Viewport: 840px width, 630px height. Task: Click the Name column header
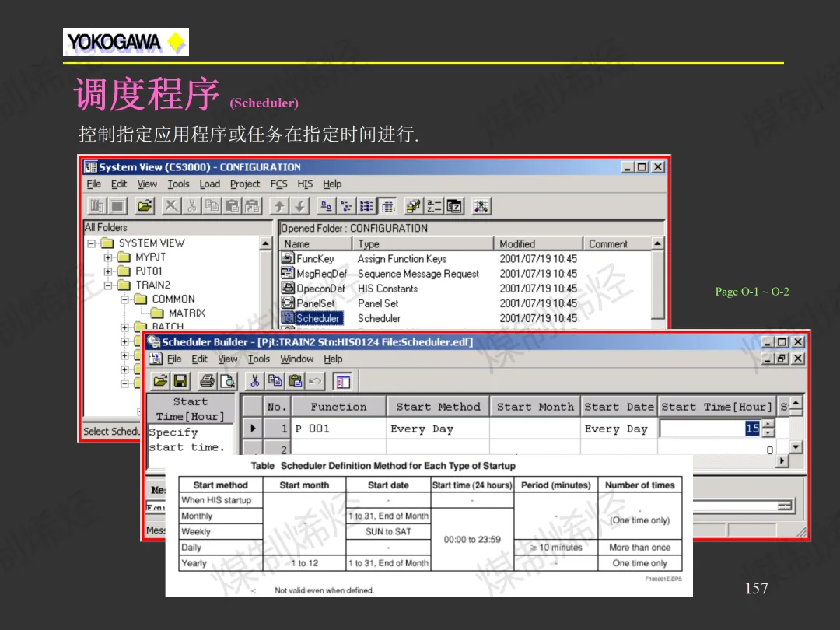point(316,243)
